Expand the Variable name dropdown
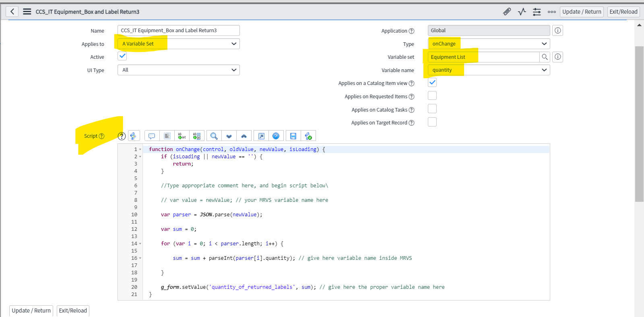The height and width of the screenshot is (317, 644). tap(489, 70)
